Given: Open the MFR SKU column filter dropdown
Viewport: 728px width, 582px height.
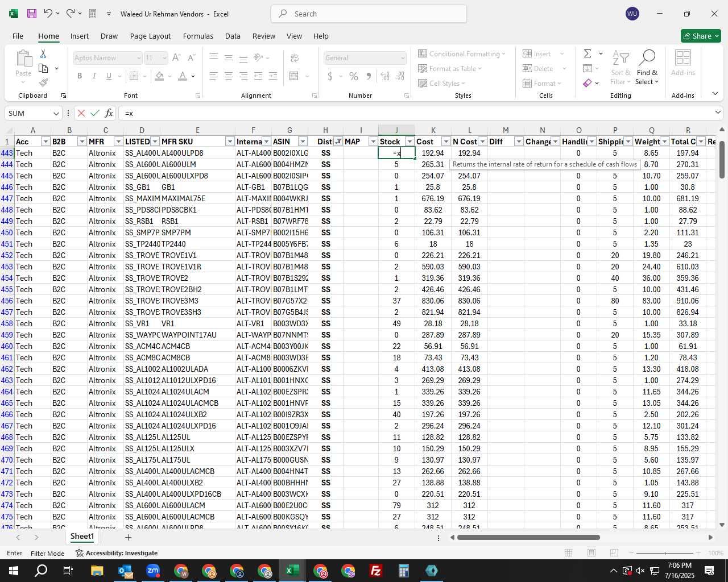Looking at the screenshot, I should pyautogui.click(x=230, y=142).
